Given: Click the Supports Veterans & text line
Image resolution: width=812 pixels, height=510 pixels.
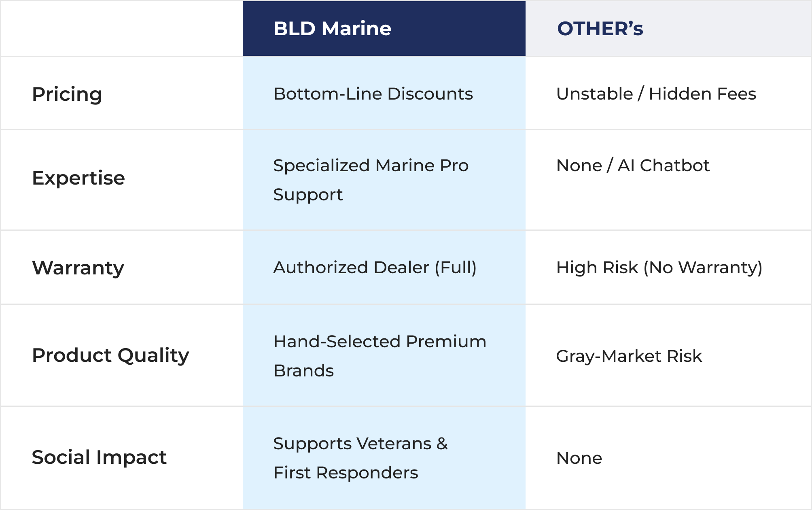Looking at the screenshot, I should click(360, 444).
